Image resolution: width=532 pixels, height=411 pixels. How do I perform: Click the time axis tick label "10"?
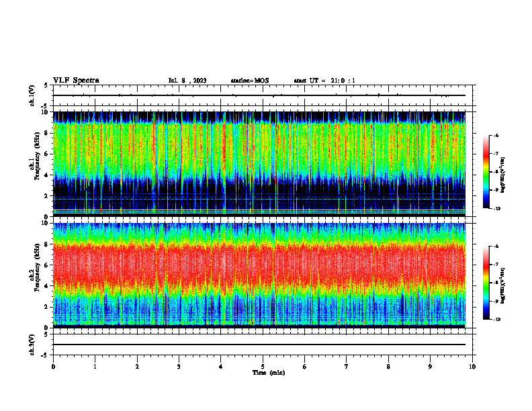472,367
